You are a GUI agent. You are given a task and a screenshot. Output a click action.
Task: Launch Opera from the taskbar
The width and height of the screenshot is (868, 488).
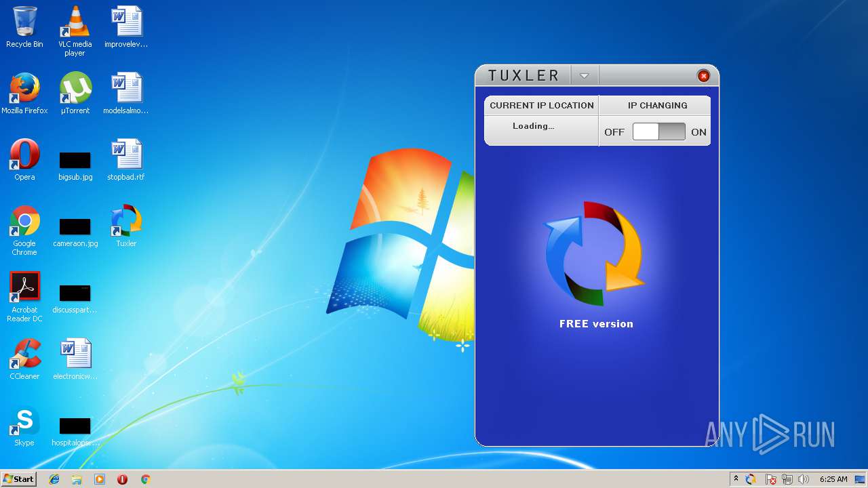click(x=122, y=479)
